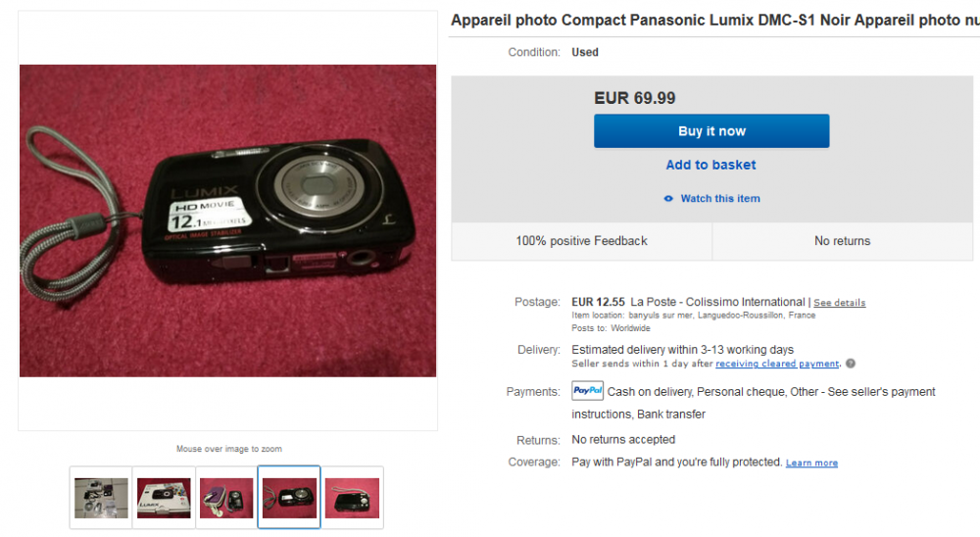Open See details for postage
This screenshot has width=980, height=537.
pos(839,303)
